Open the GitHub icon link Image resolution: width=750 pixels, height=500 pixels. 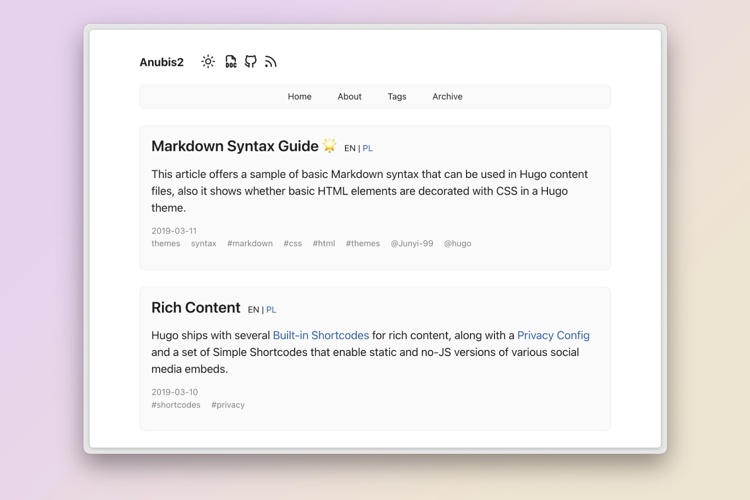(251, 62)
